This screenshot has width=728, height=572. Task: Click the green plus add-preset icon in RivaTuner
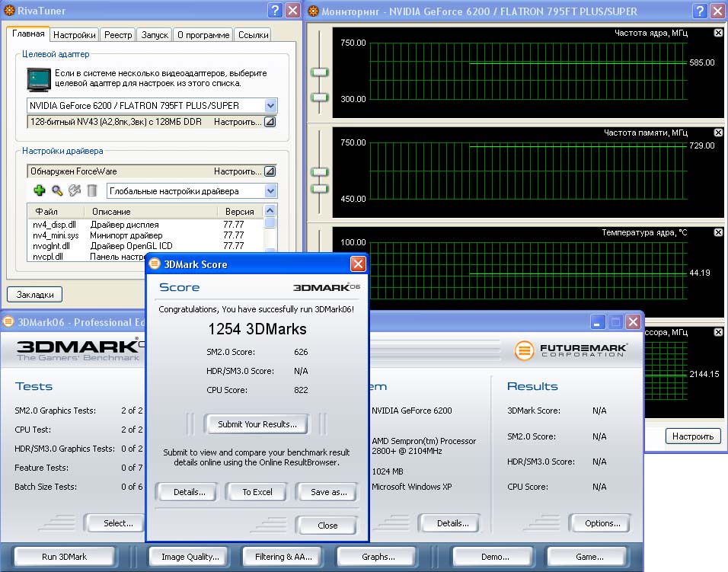[40, 190]
